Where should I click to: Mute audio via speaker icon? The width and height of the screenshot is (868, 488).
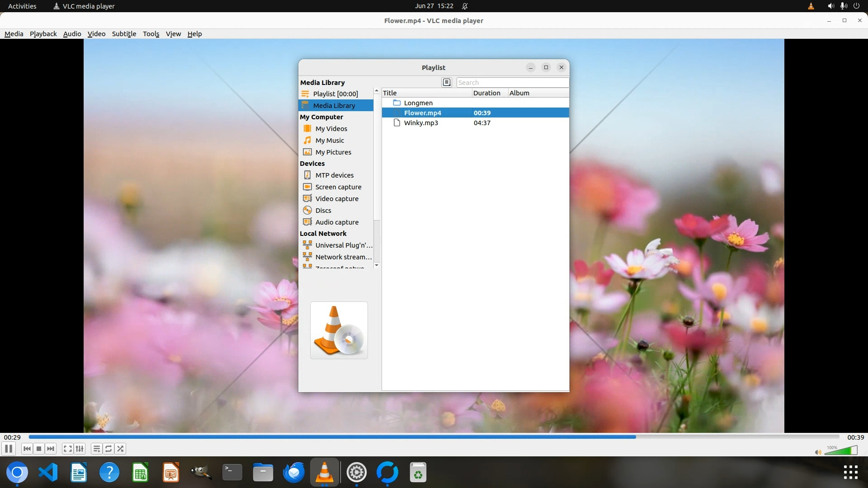[x=817, y=452]
